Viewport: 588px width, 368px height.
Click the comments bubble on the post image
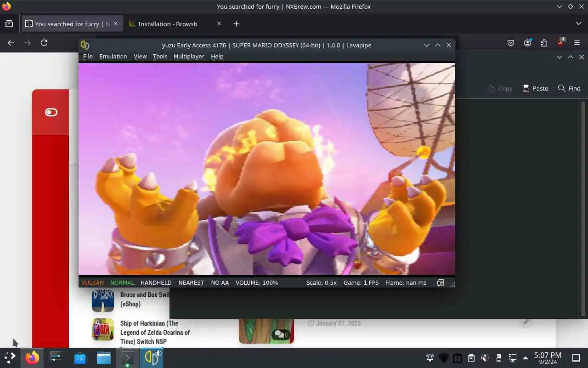click(x=281, y=334)
